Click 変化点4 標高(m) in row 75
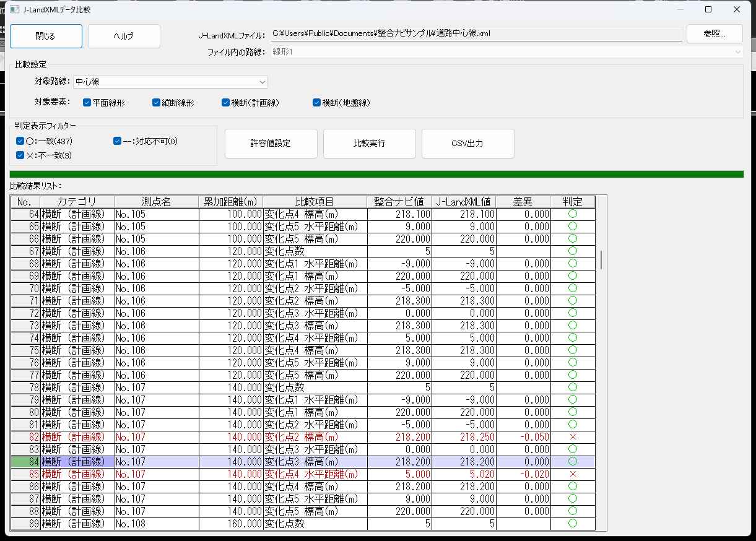Screen dimensions: 756x541 click(x=315, y=350)
